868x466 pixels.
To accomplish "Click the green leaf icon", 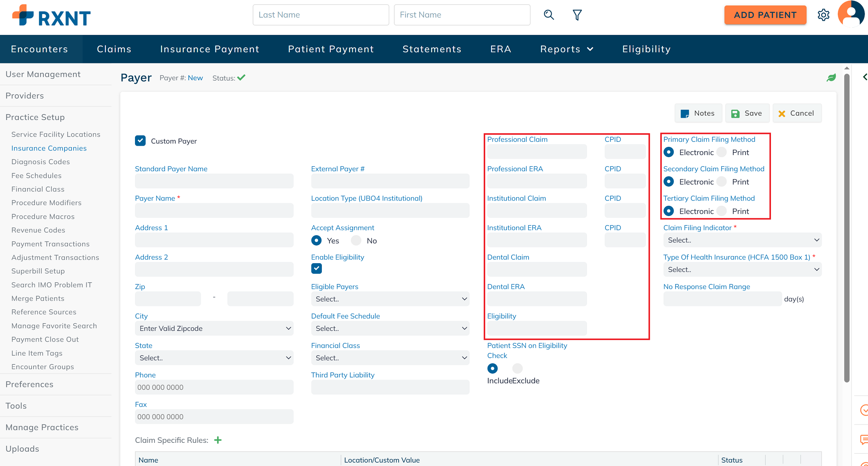I will point(831,78).
